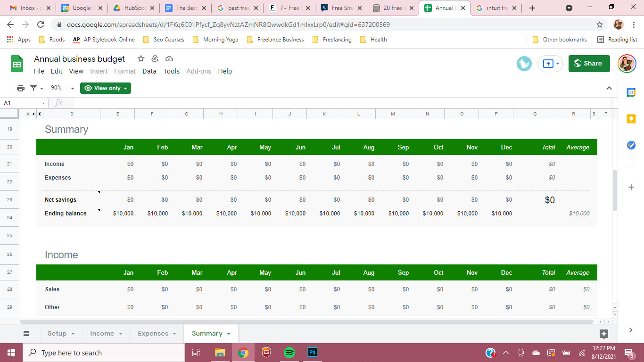The height and width of the screenshot is (362, 644).
Task: Open the all sheets list icon
Action: click(x=26, y=333)
